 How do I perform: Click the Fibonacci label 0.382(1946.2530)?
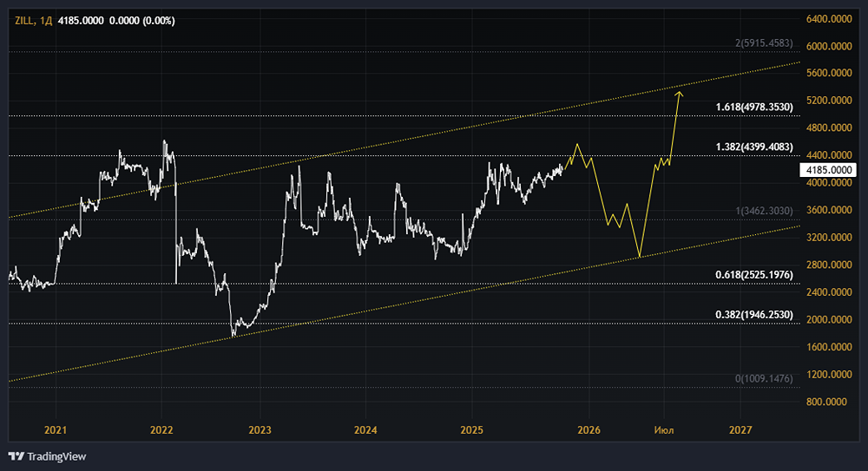tap(754, 314)
